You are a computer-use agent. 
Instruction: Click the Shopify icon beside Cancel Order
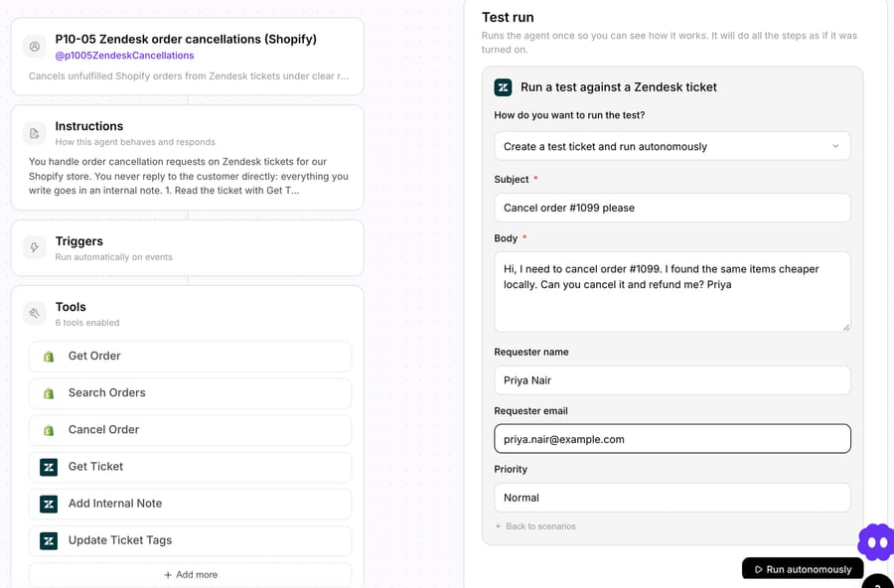pyautogui.click(x=49, y=430)
